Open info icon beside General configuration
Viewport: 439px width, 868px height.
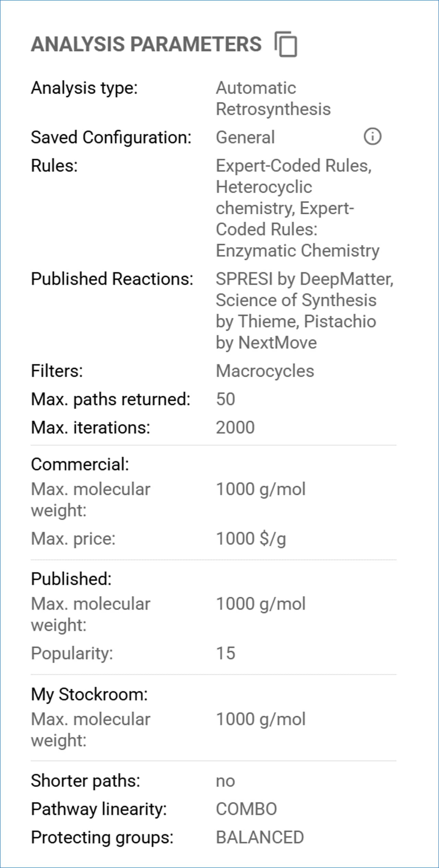point(372,137)
